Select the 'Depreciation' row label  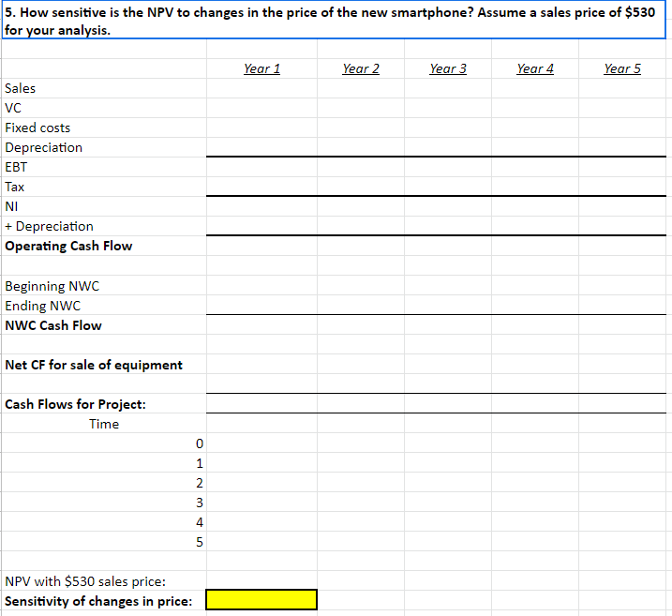tap(44, 147)
